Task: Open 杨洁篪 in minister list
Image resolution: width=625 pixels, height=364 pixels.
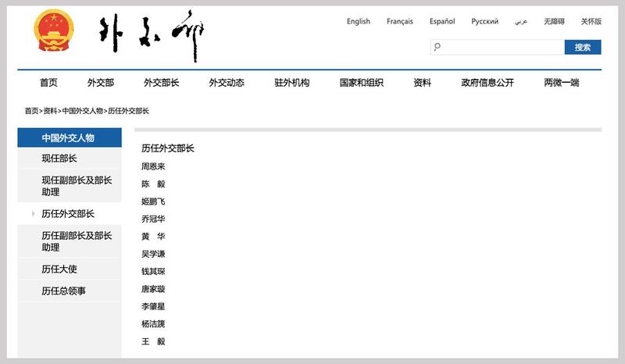Action: [x=153, y=324]
